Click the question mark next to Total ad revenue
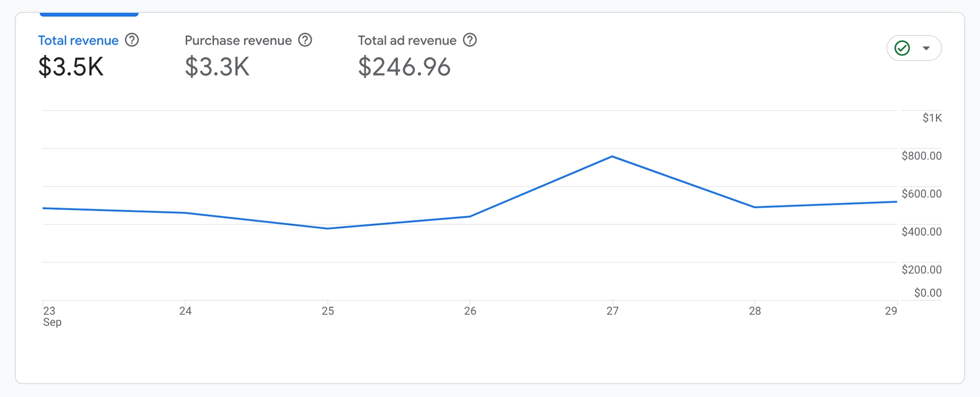The image size is (980, 397). coord(470,40)
